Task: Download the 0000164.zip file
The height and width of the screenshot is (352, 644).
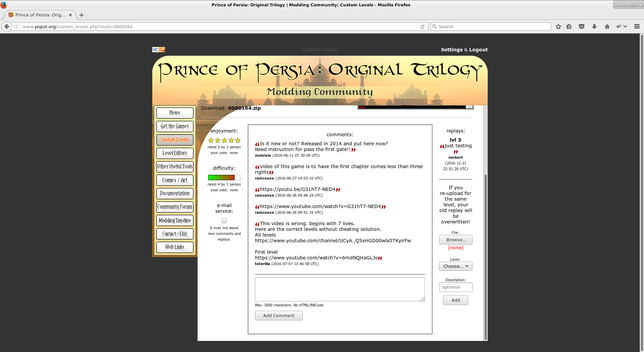Action: (245, 108)
